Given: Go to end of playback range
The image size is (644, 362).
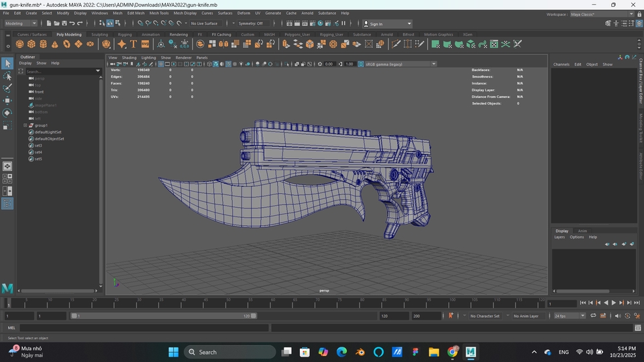Looking at the screenshot, I should tap(637, 303).
